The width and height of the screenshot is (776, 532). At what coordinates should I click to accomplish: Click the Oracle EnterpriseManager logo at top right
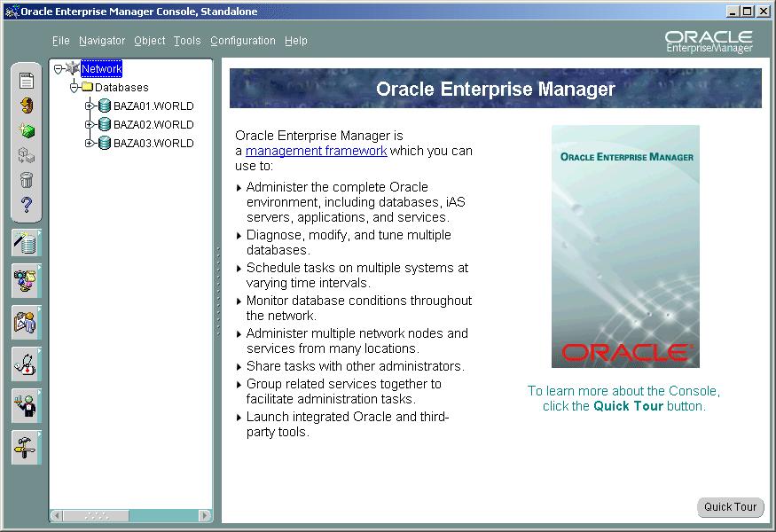coord(709,42)
